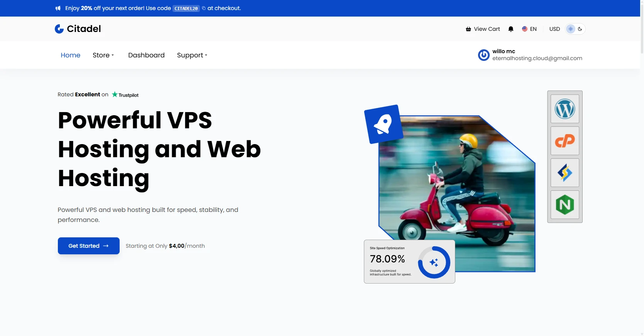Open View Cart link
This screenshot has width=644, height=336.
(x=483, y=29)
